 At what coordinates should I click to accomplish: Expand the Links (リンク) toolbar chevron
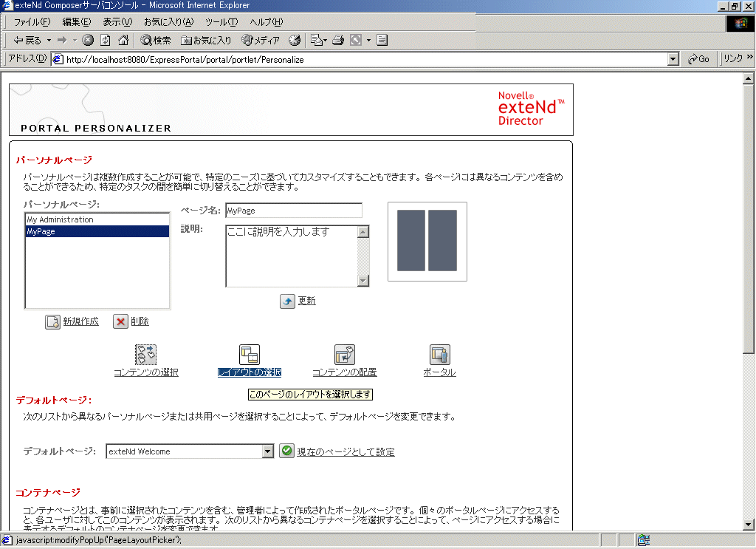(x=750, y=57)
